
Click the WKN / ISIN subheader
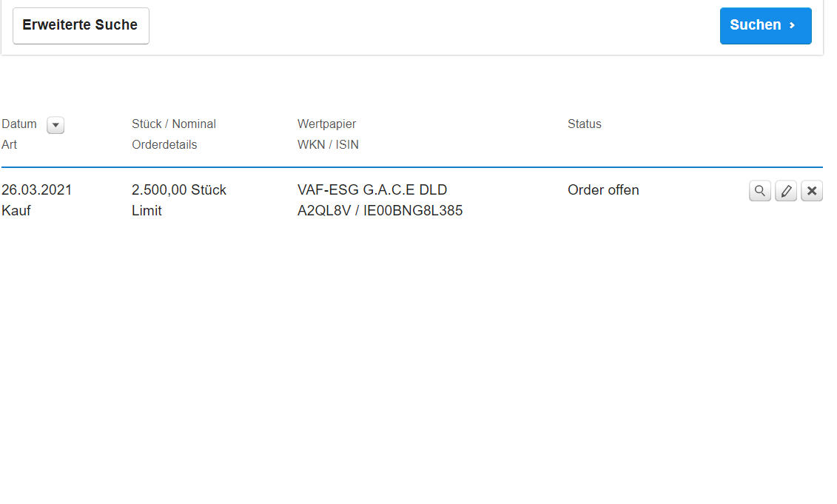click(328, 145)
